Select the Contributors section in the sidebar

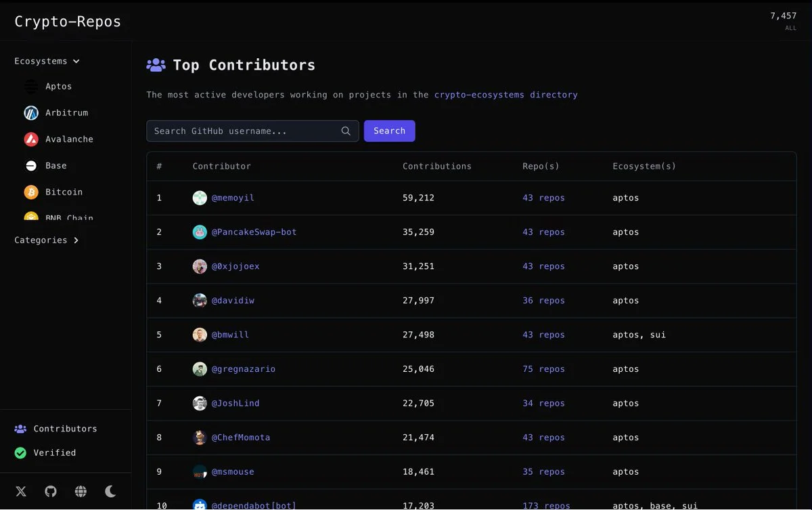click(x=56, y=428)
